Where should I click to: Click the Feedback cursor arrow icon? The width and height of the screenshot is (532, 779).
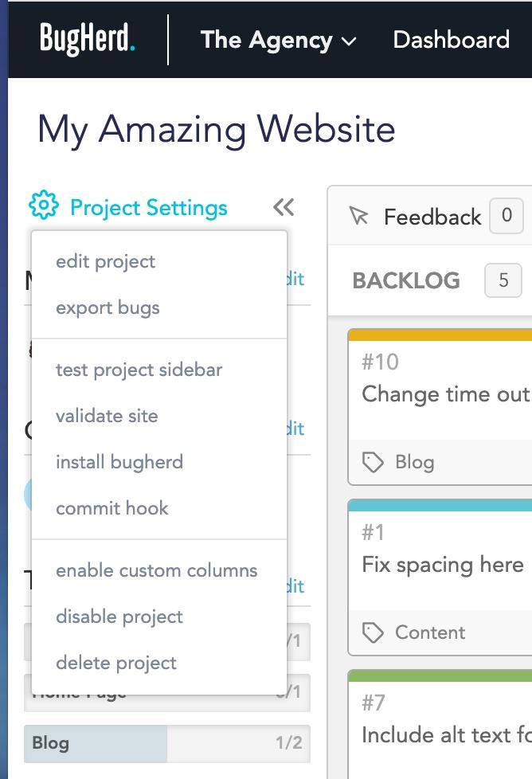point(358,216)
